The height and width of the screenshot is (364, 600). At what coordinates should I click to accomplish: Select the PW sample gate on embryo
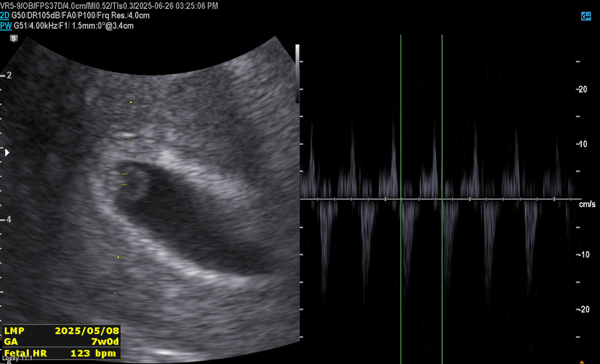pyautogui.click(x=124, y=179)
